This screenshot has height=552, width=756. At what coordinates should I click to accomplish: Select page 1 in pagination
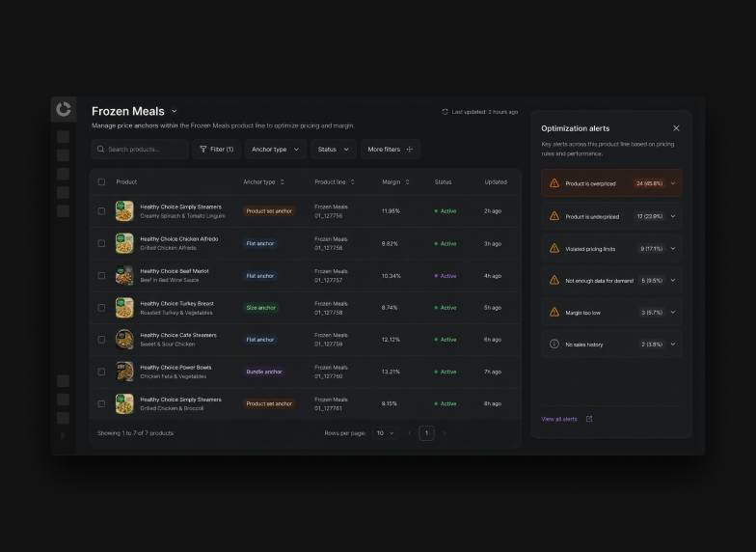coord(426,433)
